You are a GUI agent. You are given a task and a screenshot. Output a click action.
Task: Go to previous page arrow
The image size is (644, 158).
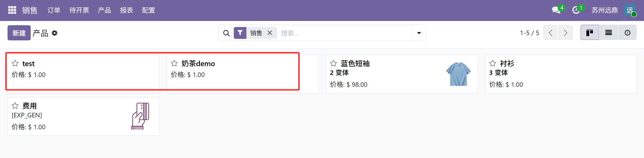pos(550,33)
